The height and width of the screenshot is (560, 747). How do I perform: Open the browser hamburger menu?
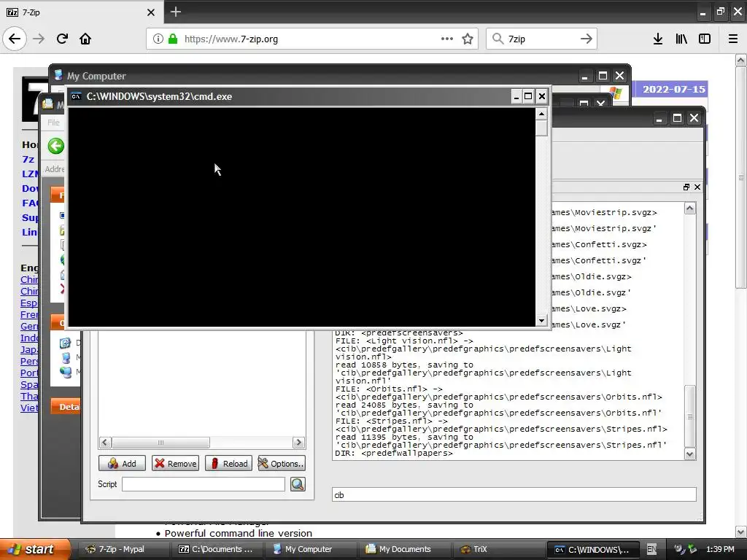click(732, 39)
